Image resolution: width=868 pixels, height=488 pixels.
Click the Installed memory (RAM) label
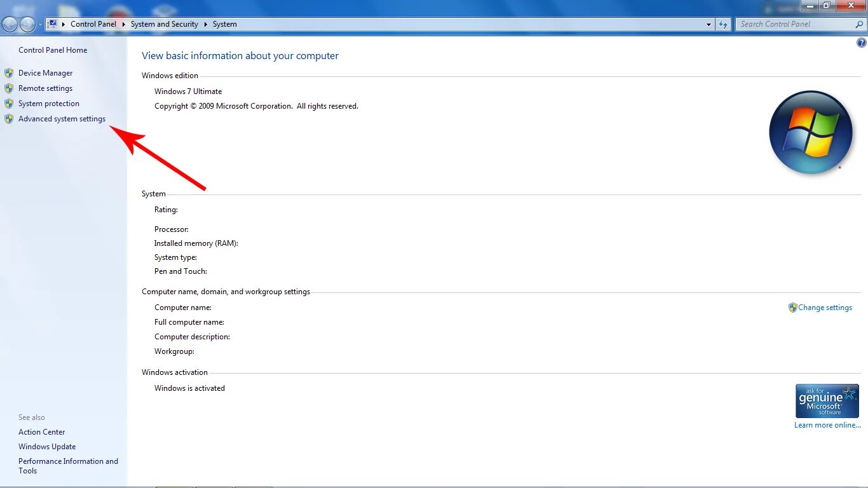coord(196,243)
